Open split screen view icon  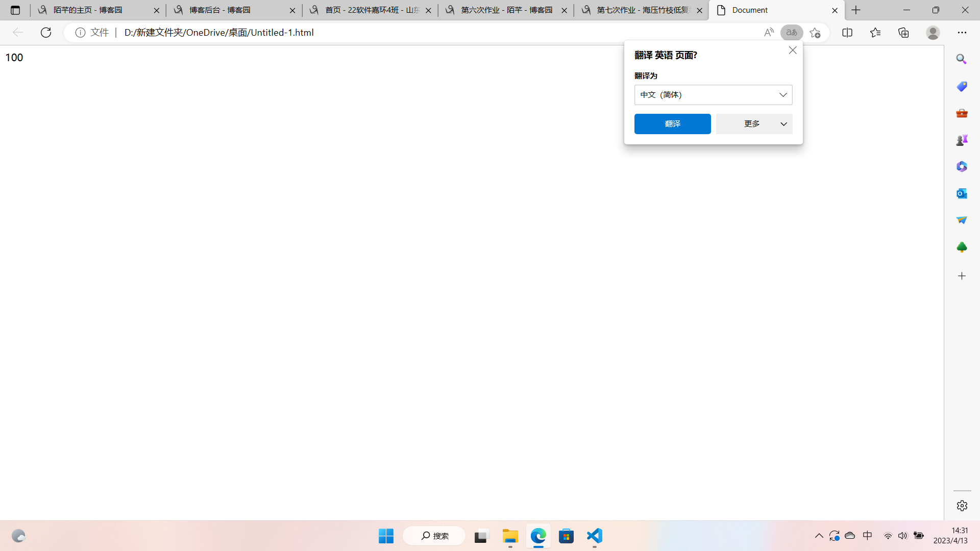click(847, 33)
